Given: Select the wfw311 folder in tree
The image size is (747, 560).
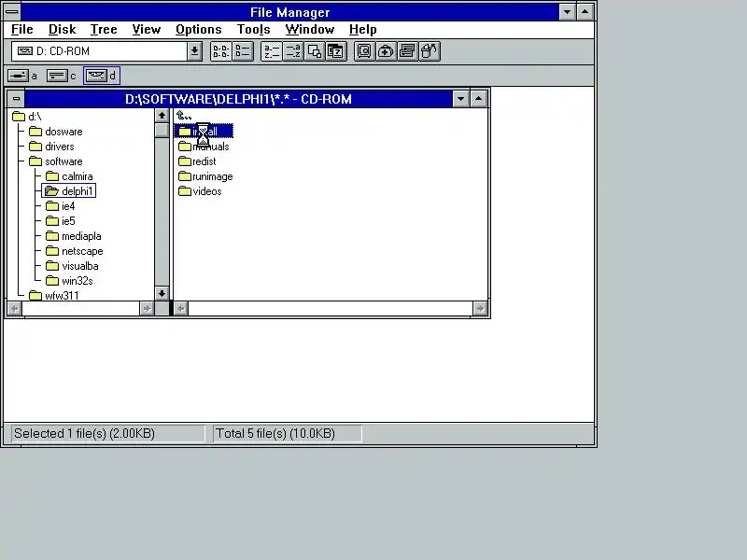Looking at the screenshot, I should coord(54,295).
